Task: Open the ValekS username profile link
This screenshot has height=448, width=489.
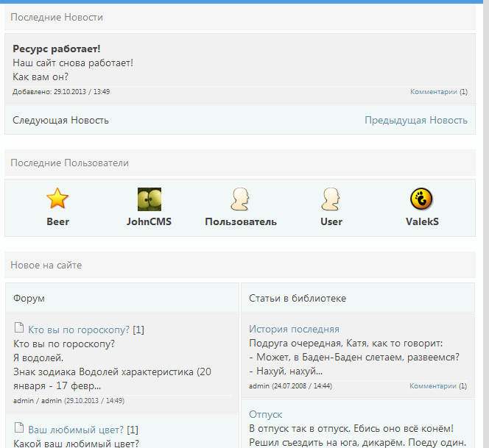Action: point(422,221)
